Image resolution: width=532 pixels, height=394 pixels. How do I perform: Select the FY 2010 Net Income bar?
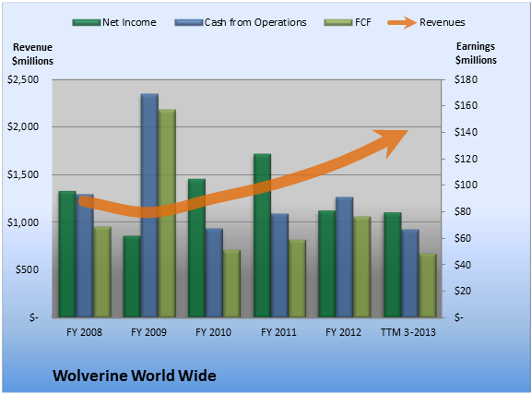[196, 248]
